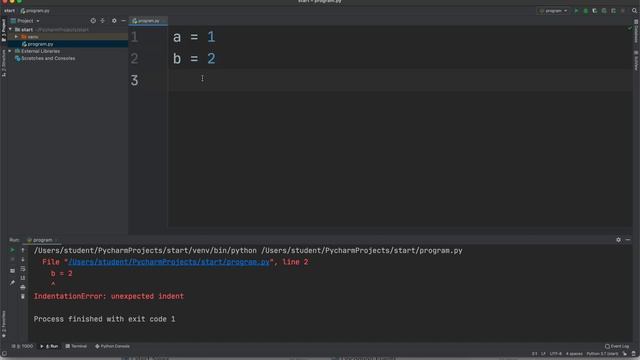Expand the External Libraries node arrow
Image resolution: width=640 pixels, height=360 pixels.
point(10,51)
